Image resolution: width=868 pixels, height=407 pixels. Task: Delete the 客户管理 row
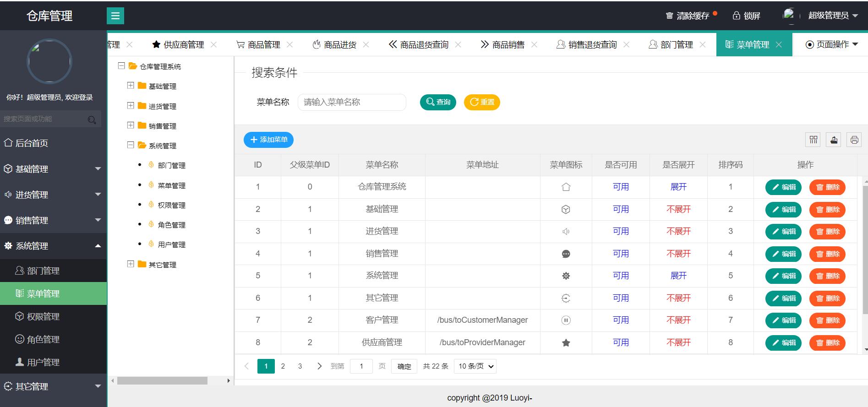coord(827,320)
